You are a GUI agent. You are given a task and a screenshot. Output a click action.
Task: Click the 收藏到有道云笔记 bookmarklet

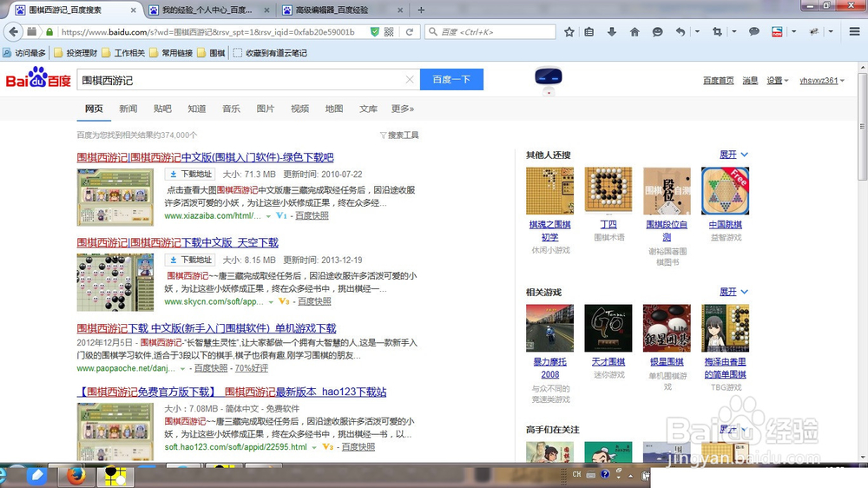(270, 53)
